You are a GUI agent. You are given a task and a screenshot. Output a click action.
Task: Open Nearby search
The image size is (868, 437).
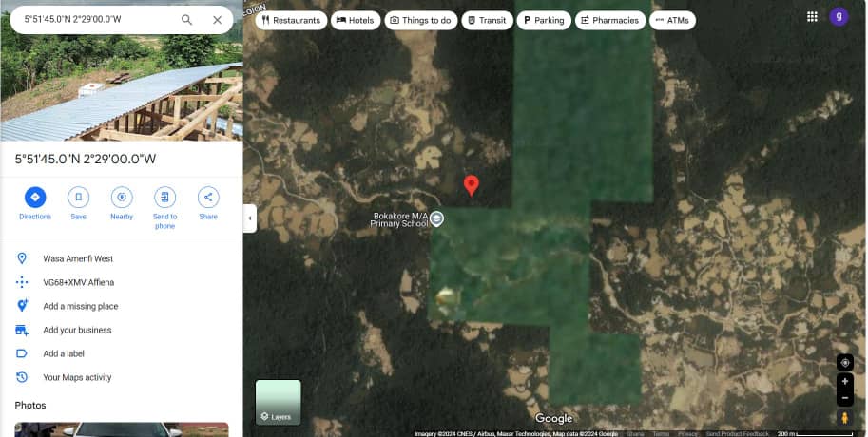pyautogui.click(x=122, y=203)
